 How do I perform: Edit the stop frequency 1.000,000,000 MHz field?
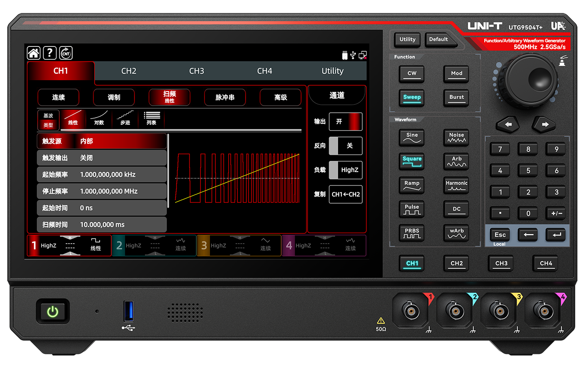click(102, 191)
